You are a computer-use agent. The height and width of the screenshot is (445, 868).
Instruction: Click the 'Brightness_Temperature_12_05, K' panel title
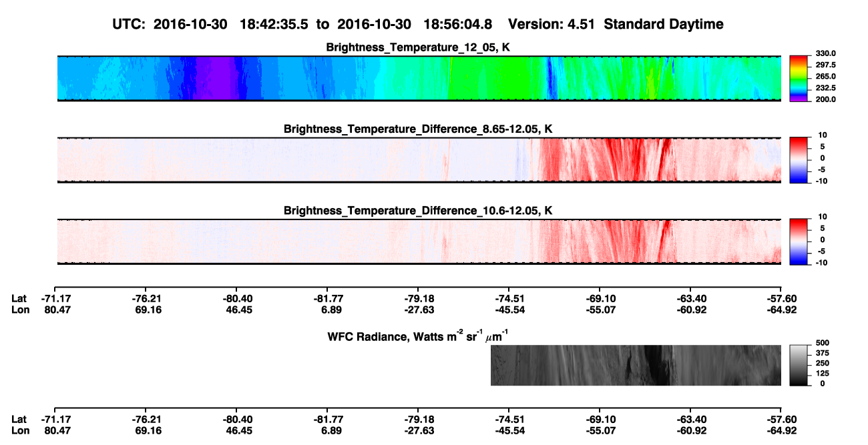pos(419,47)
